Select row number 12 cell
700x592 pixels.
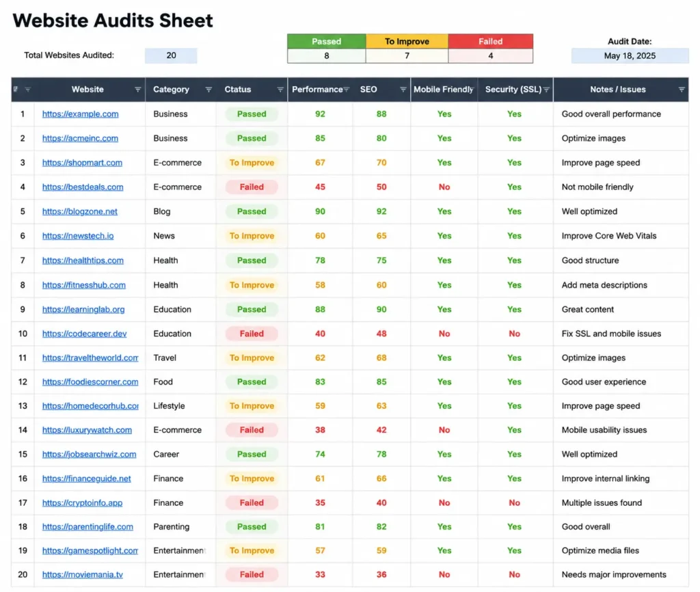coord(23,381)
